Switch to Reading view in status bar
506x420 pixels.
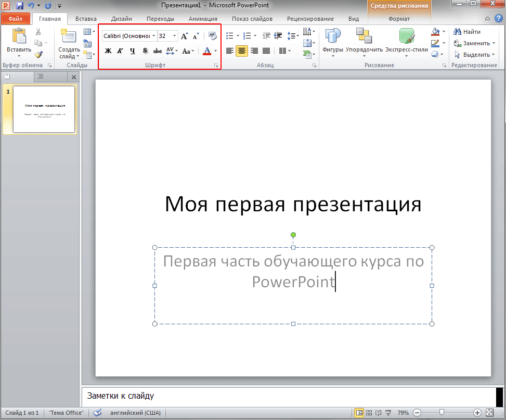[379, 413]
